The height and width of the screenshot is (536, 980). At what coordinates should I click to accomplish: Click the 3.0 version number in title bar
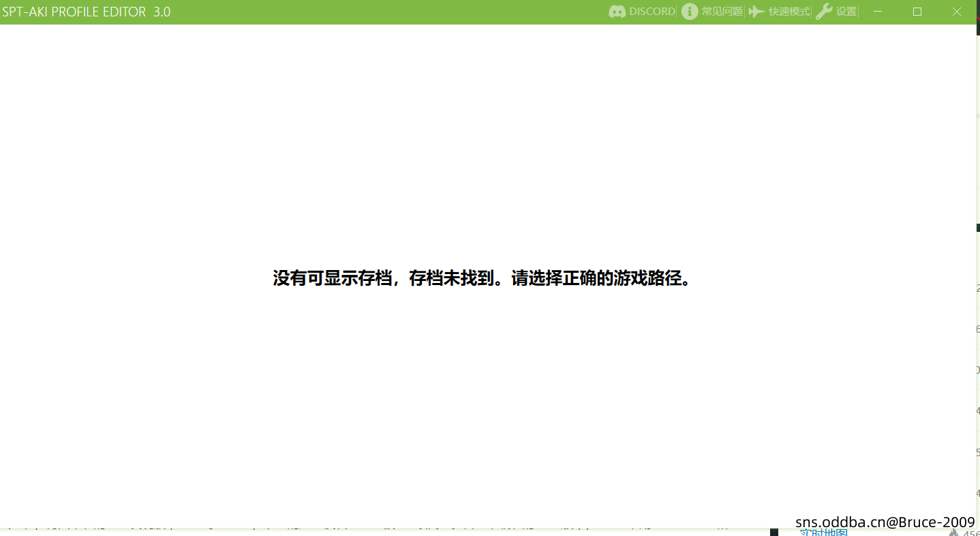click(162, 12)
